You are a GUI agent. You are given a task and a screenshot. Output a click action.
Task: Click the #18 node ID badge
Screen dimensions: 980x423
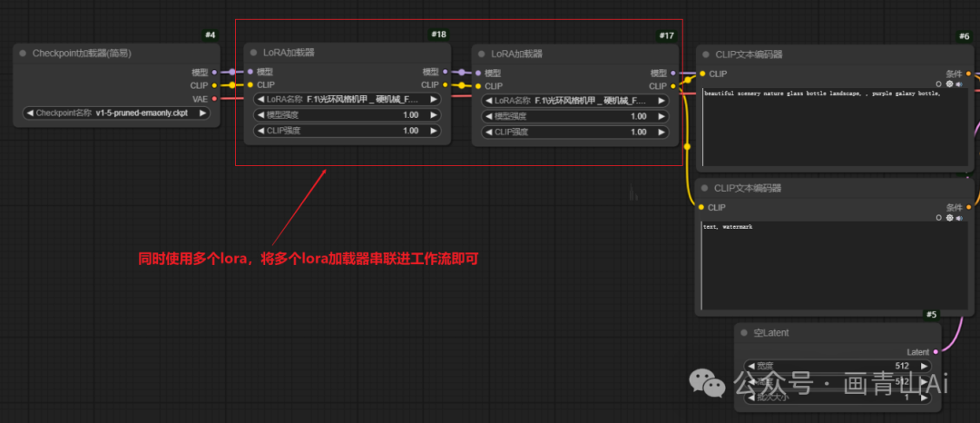439,34
